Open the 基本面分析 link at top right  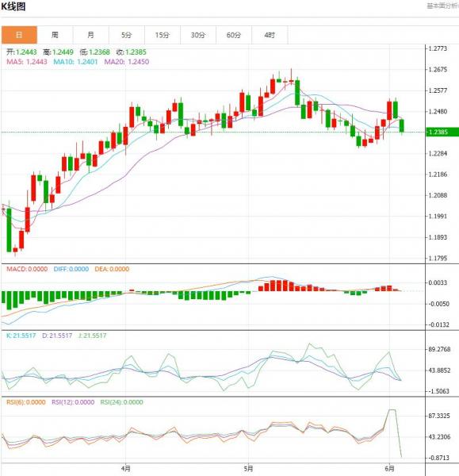(442, 6)
